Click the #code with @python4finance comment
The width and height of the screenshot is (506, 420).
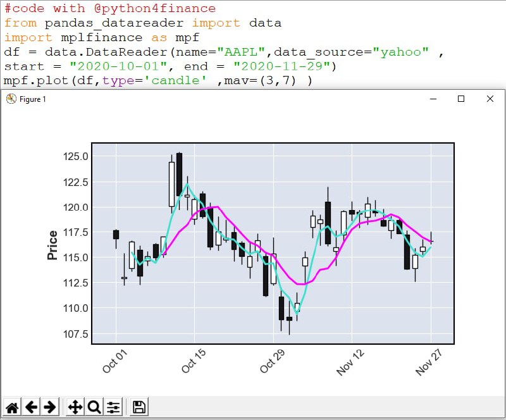point(110,8)
